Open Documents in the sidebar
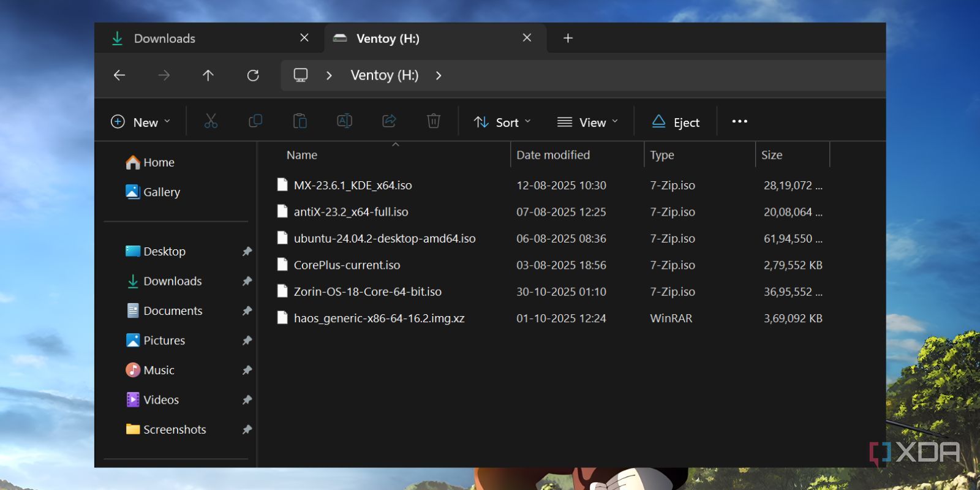 164,311
